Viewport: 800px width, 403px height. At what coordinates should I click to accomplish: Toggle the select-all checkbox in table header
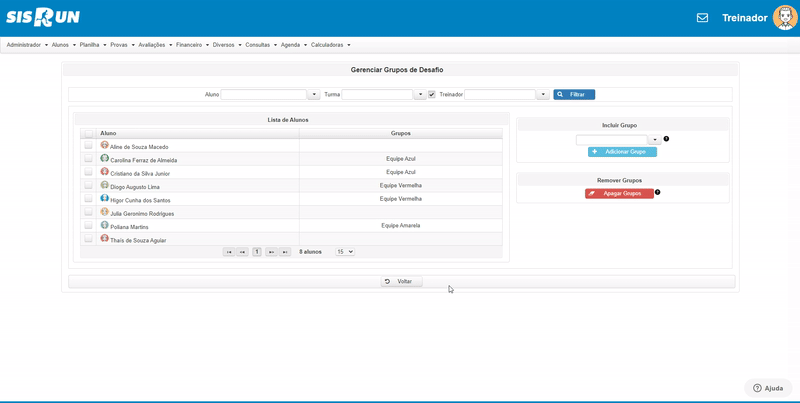coord(88,133)
